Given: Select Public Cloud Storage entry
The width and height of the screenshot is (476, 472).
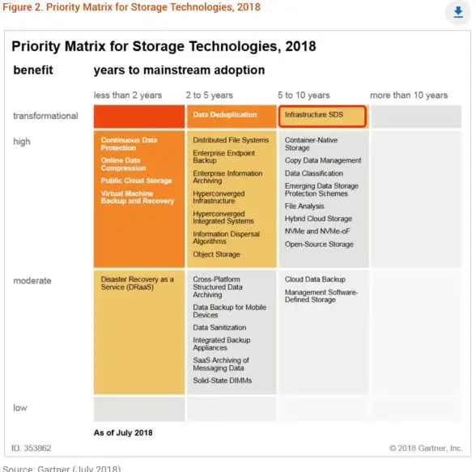Looking at the screenshot, I should click(136, 181).
